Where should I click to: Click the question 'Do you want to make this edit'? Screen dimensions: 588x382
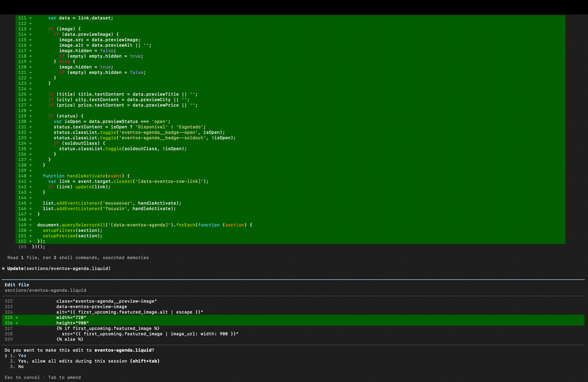[79, 350]
